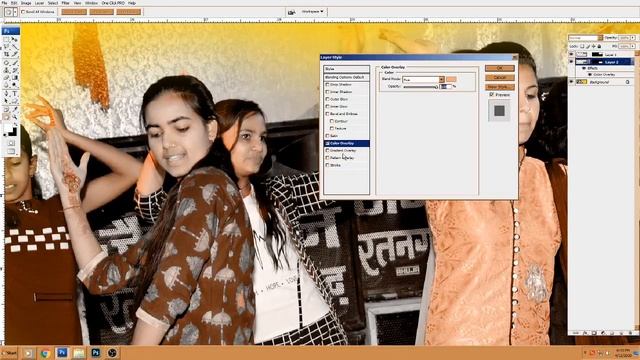This screenshot has width=640, height=360.
Task: Click the foreground color swatch
Action: click(x=8, y=127)
